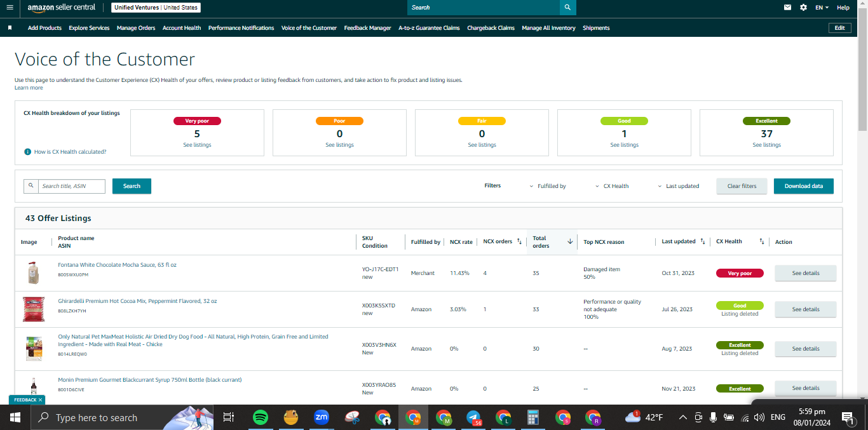The image size is (868, 430).
Task: Go to Account Health
Action: coord(182,28)
